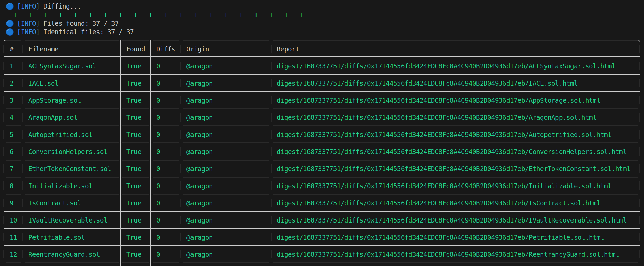Select the AragonApp.sol filename cell
Viewport: 644px width, 266px height.
(x=53, y=117)
